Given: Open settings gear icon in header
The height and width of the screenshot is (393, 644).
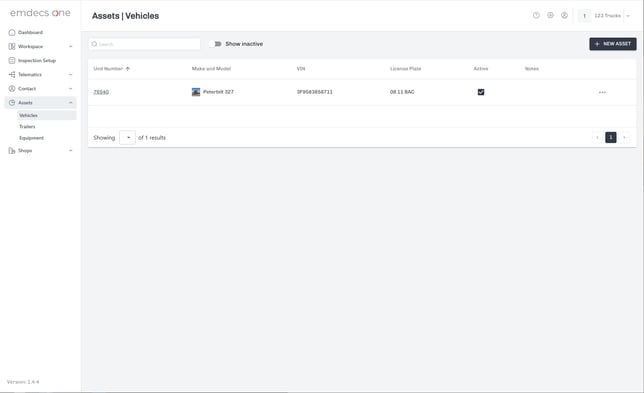Looking at the screenshot, I should [x=550, y=15].
